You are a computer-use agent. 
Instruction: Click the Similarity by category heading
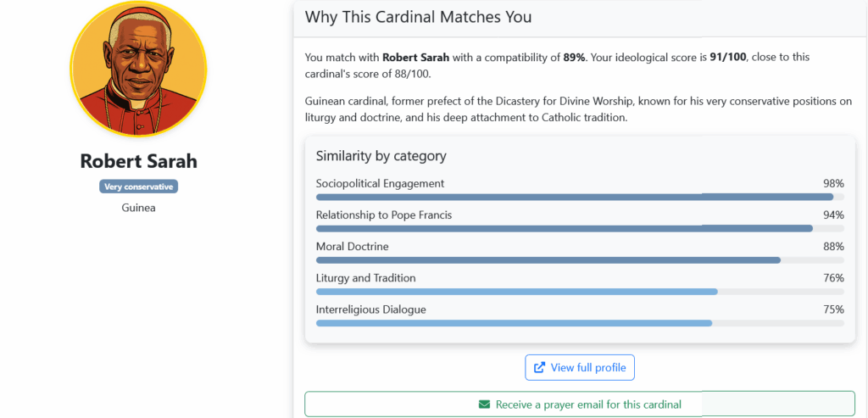coord(381,156)
